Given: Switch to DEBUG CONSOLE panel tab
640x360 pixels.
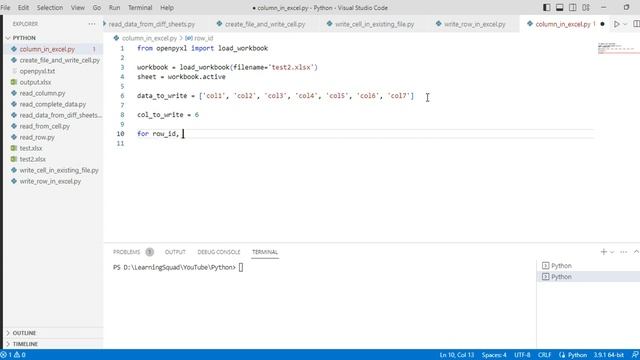Looking at the screenshot, I should tap(219, 252).
